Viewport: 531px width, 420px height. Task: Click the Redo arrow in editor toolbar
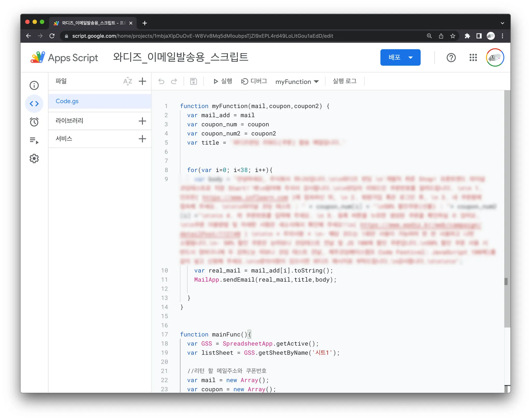(x=174, y=81)
